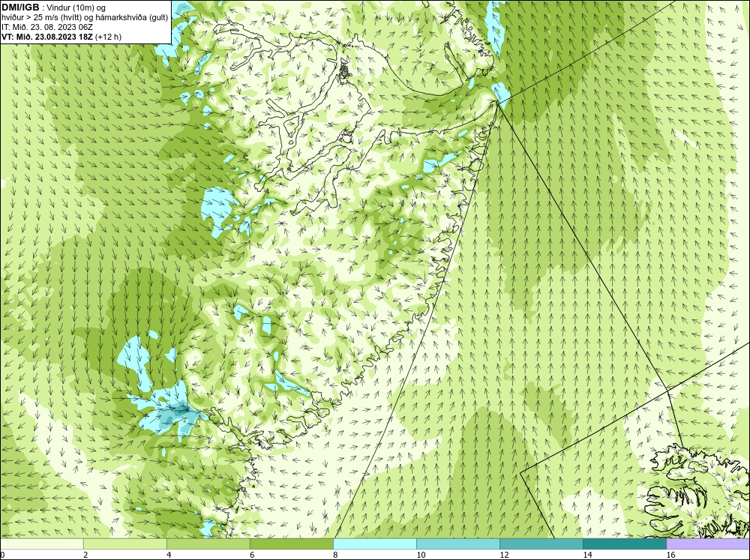Click the legend value label '16'
Screen dimensions: 750x560
pos(670,555)
